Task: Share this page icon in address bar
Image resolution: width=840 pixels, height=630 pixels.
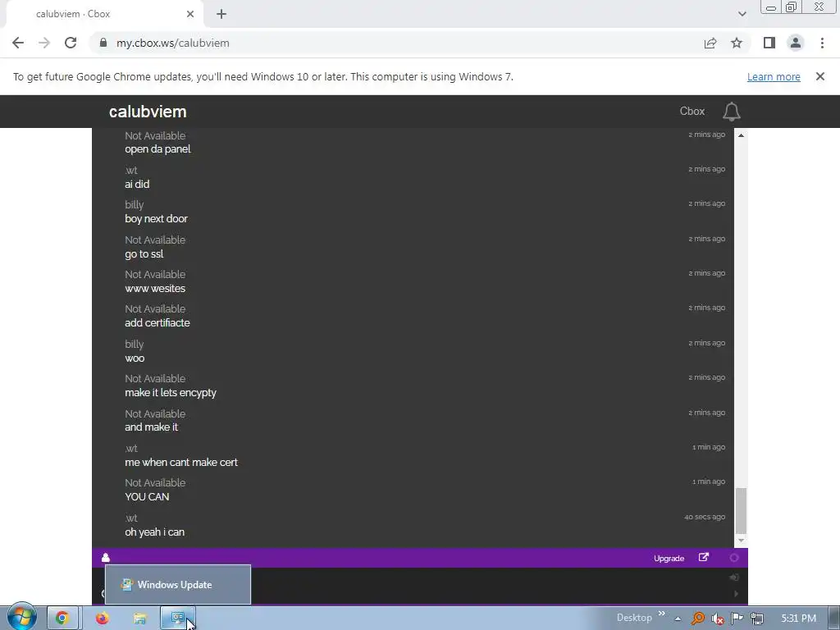Action: (710, 43)
